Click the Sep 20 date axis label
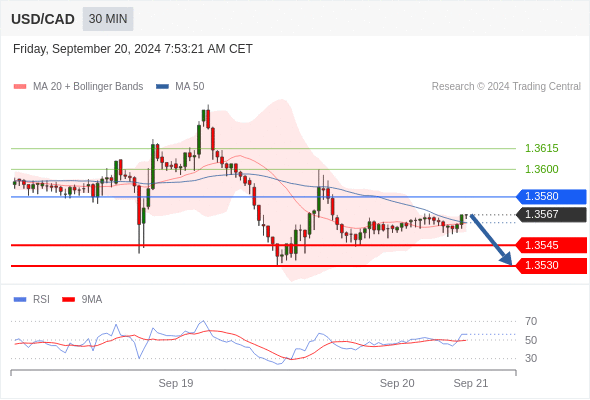 pyautogui.click(x=397, y=383)
